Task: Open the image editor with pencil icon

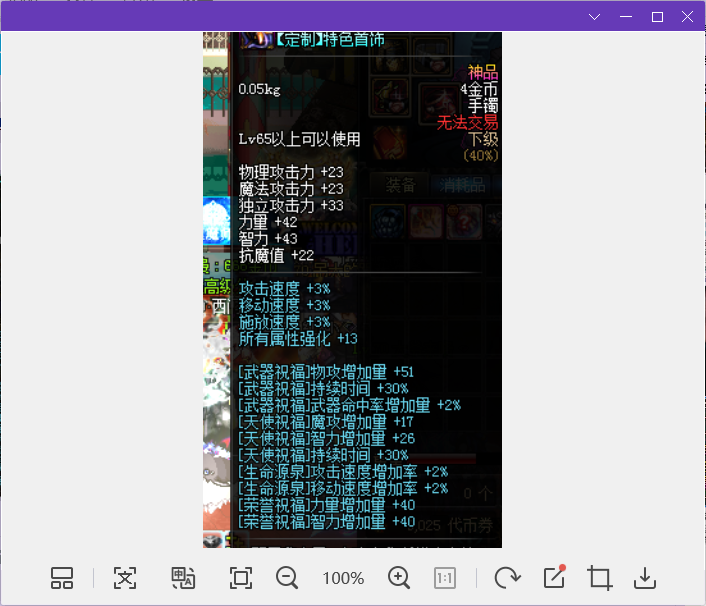Action: [554, 577]
